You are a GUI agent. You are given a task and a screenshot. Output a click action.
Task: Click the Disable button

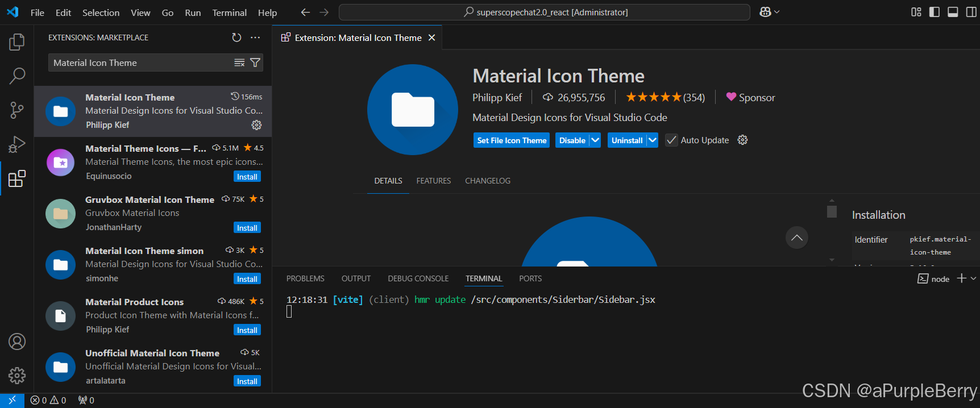point(572,140)
